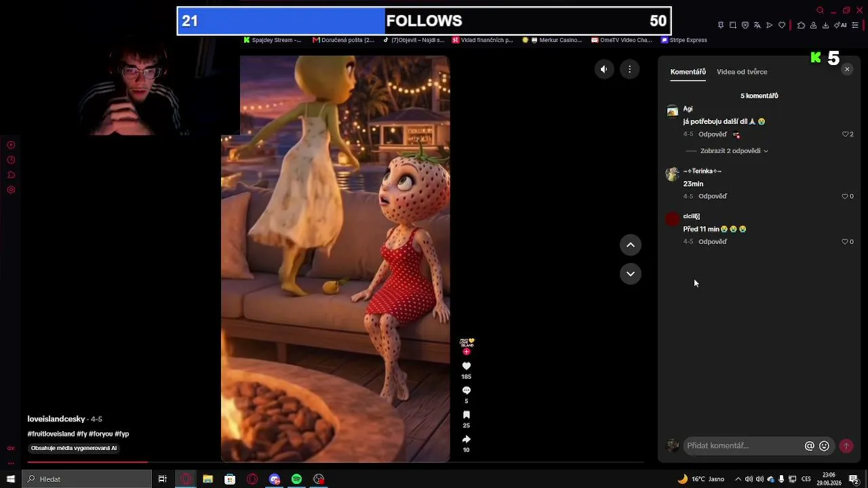The image size is (868, 488).
Task: Like the 23min comment
Action: pyautogui.click(x=846, y=196)
